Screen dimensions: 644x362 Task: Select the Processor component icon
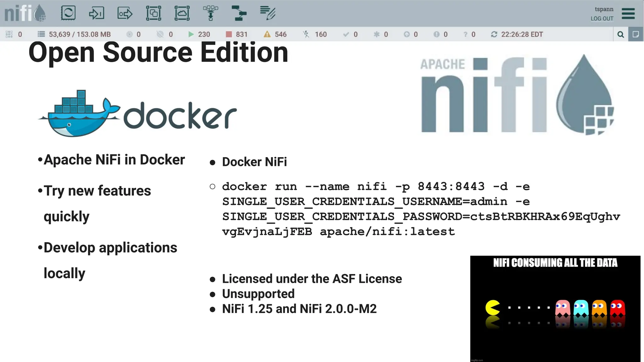[x=68, y=13]
